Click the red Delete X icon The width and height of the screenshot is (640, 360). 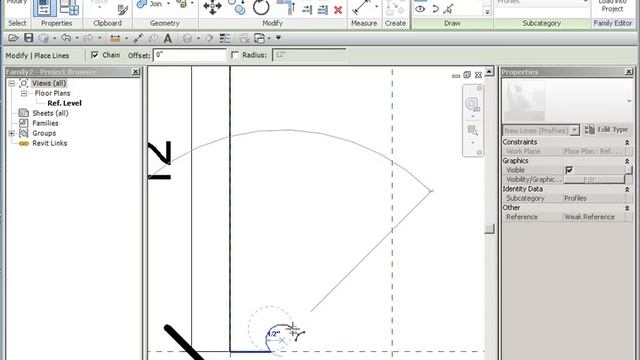point(338,10)
